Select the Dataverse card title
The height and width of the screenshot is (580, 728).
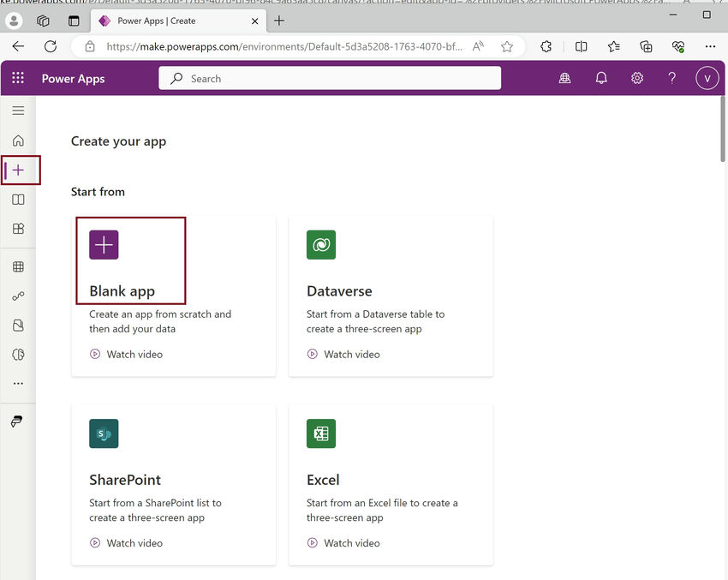(339, 291)
